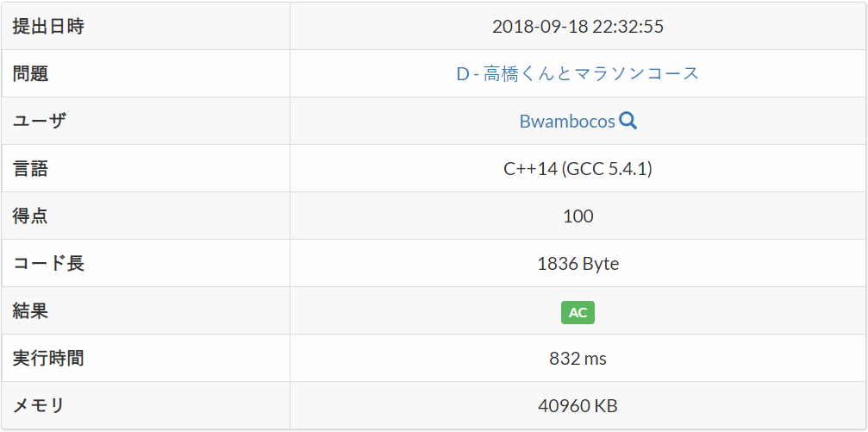The width and height of the screenshot is (868, 432).
Task: Click the submission time 2018-09-18 22:32:55
Action: [x=578, y=27]
